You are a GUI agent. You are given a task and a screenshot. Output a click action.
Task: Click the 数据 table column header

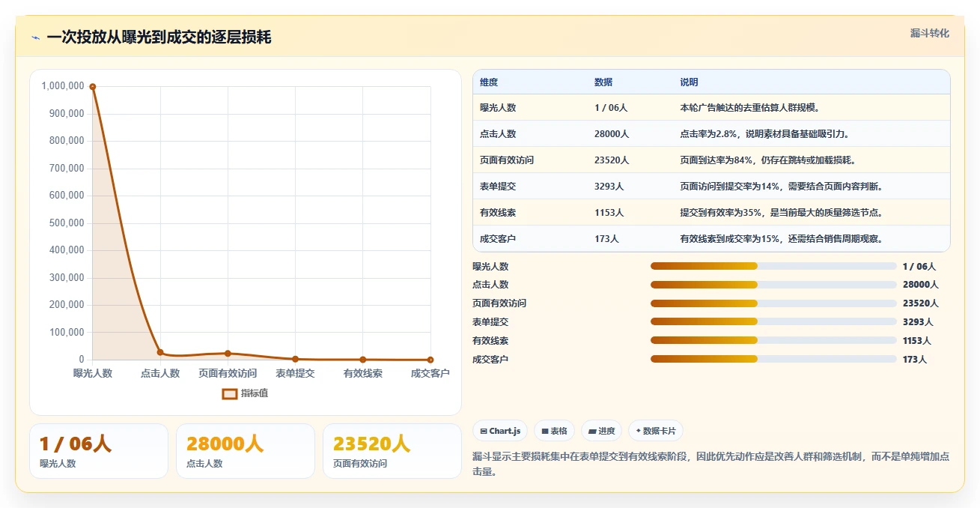tap(603, 82)
